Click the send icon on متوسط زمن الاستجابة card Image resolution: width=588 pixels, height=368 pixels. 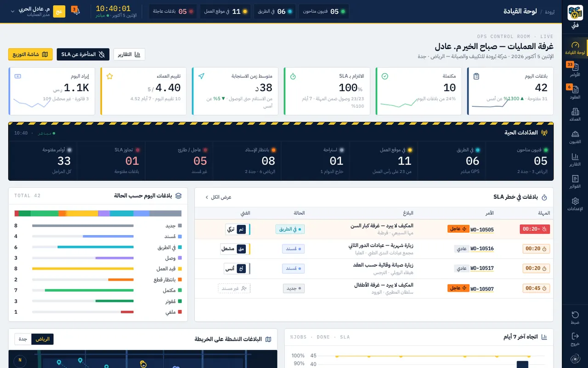[201, 76]
